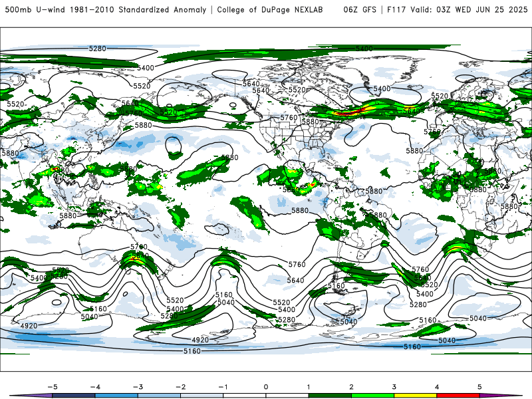Click the 5160 contour label on the Antarctic Peninsula
This screenshot has height=399, width=532.
[x=336, y=286]
